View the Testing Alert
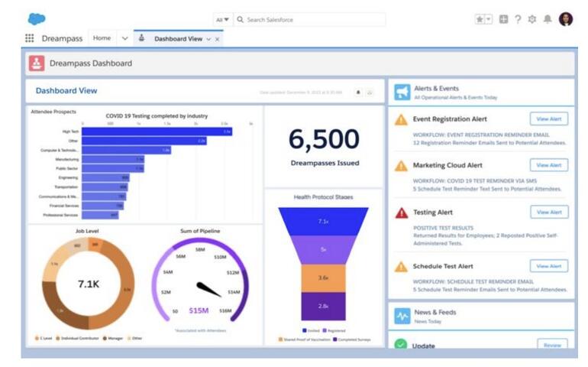The image size is (588, 367). (549, 212)
